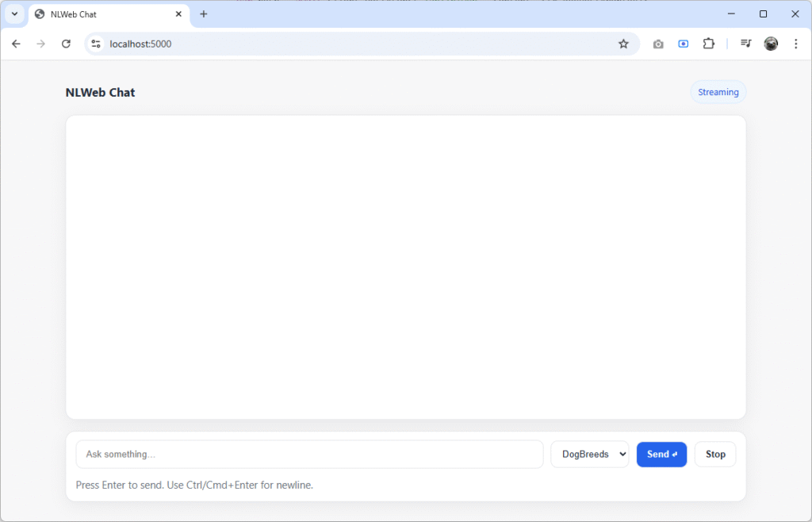Image resolution: width=812 pixels, height=522 pixels.
Task: Toggle the Streaming option
Action: click(718, 91)
